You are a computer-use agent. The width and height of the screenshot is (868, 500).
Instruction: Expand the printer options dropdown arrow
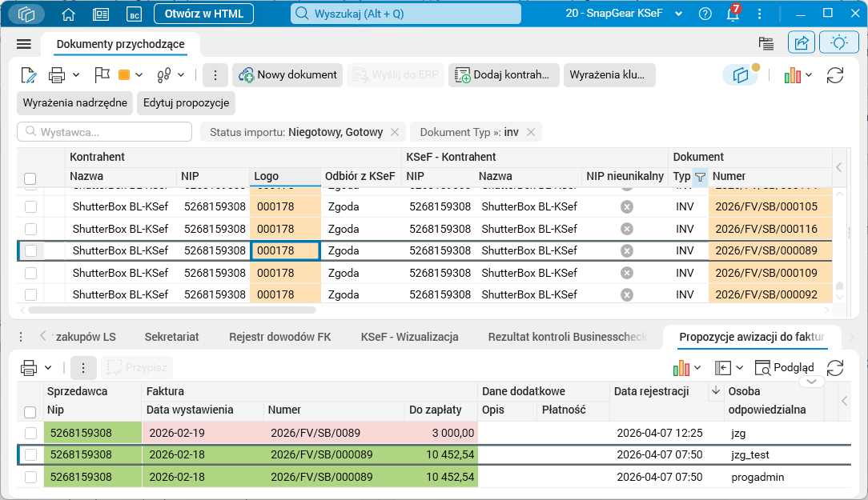pyautogui.click(x=76, y=75)
